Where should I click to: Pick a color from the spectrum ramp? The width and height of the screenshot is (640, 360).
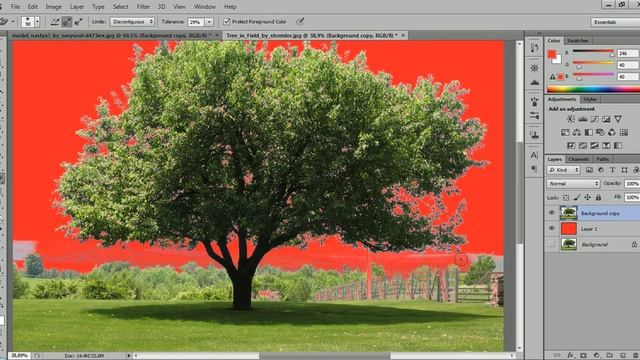[593, 89]
